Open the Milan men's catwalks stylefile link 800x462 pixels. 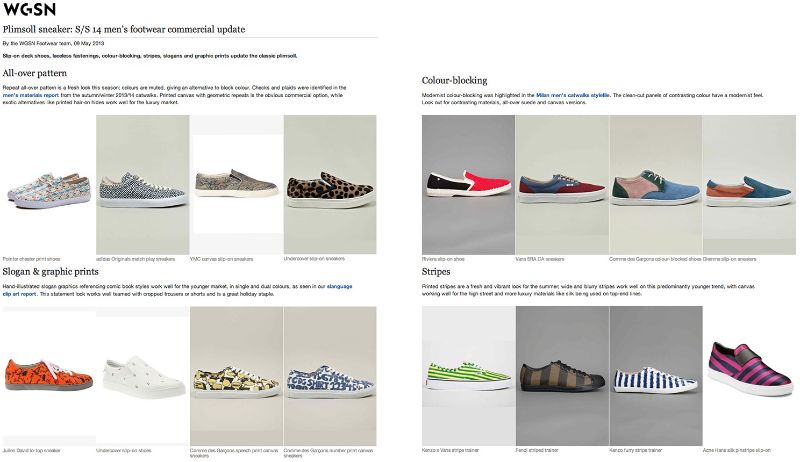[572, 95]
